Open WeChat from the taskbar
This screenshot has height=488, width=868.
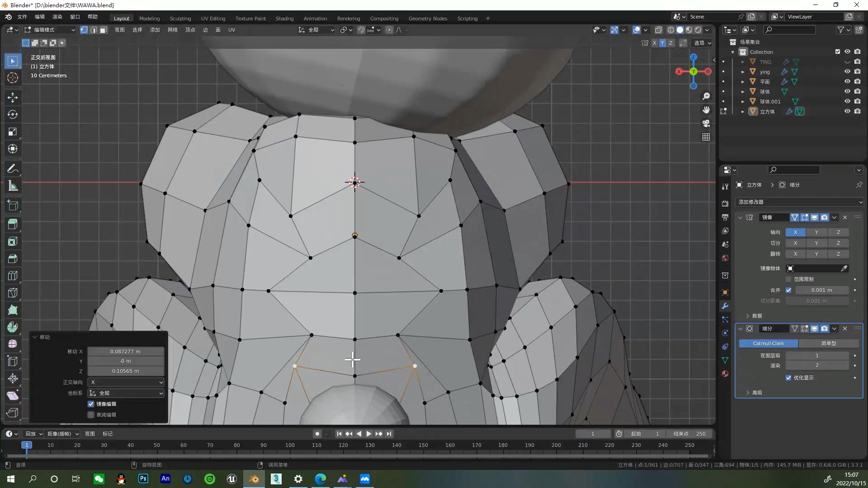coord(99,479)
